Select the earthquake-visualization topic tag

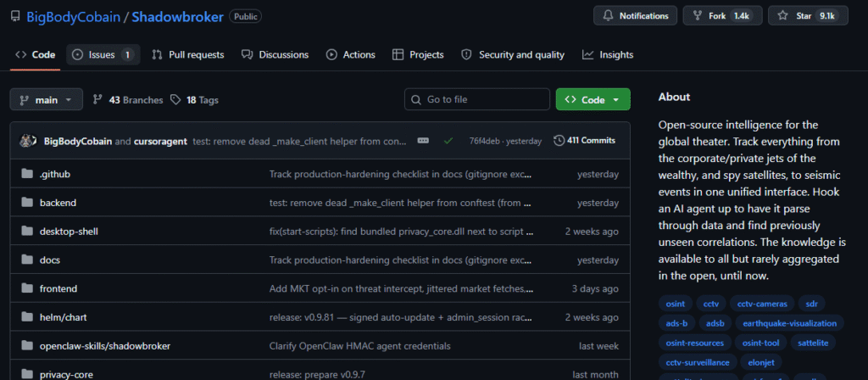(790, 323)
